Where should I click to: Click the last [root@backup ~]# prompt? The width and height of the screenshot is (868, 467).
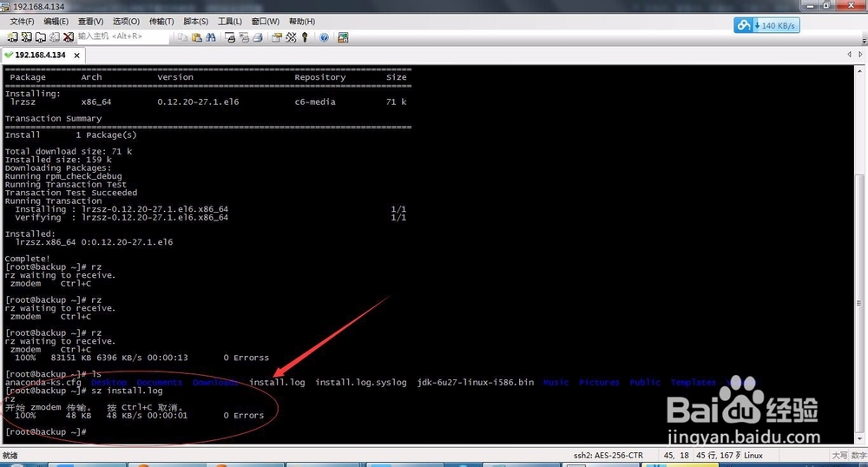[x=45, y=431]
